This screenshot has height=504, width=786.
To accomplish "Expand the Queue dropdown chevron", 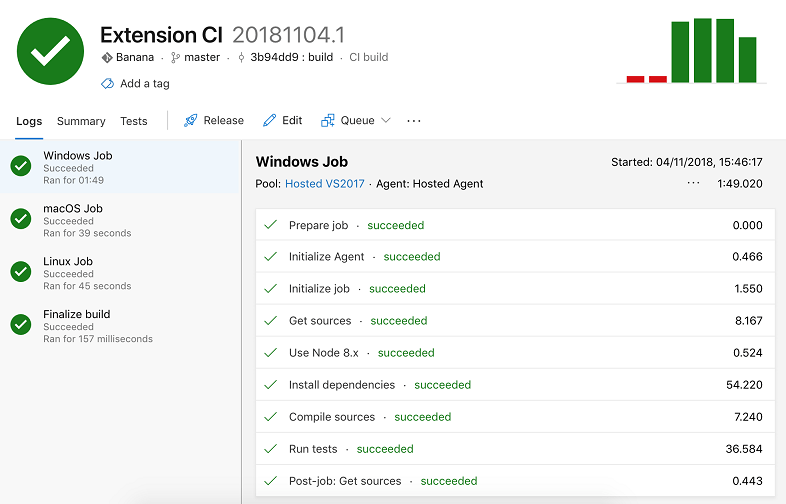I will [x=386, y=121].
